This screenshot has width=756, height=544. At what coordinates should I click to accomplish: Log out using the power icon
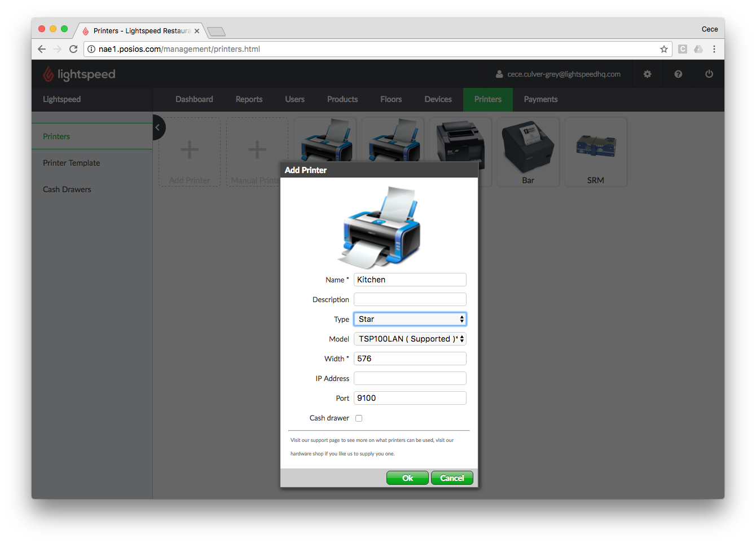709,74
